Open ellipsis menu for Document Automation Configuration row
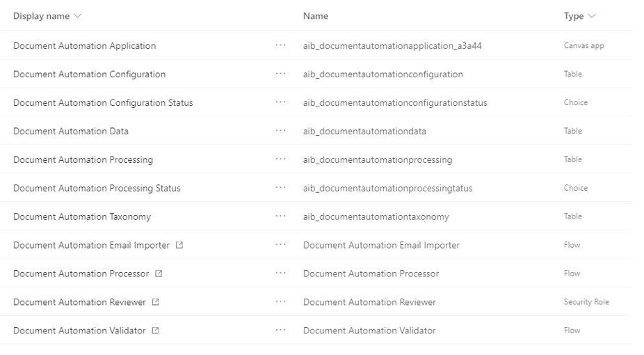Image resolution: width=644 pixels, height=355 pixels. point(280,74)
